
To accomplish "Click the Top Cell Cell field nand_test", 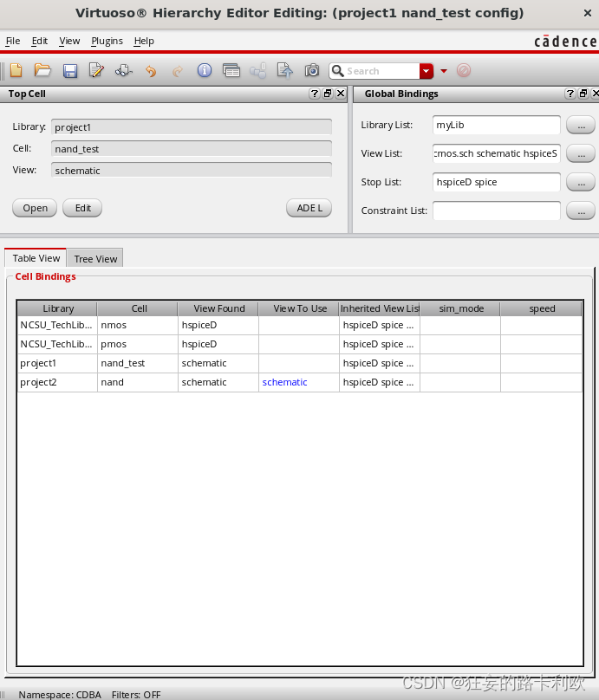I will point(192,149).
